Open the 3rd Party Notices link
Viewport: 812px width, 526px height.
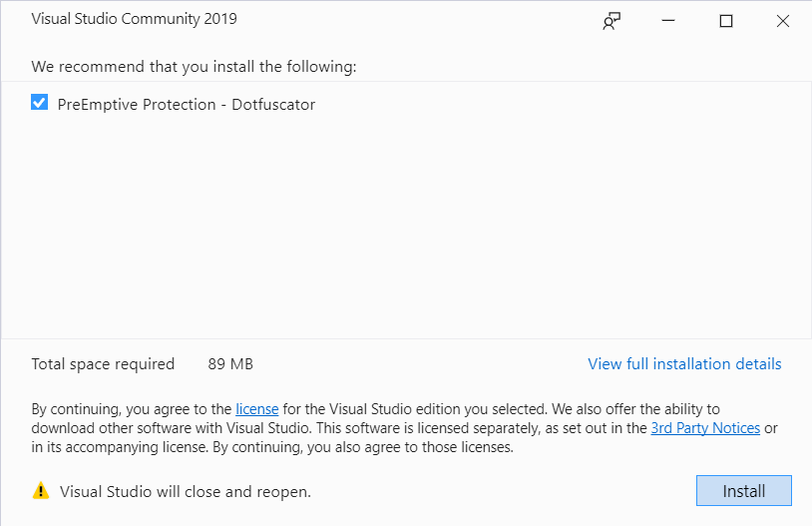click(x=705, y=428)
